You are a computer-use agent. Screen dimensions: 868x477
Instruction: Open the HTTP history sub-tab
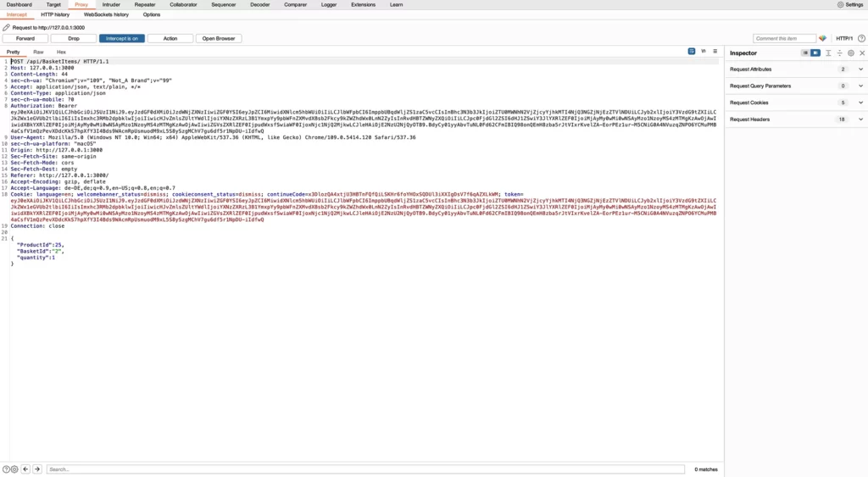pos(55,14)
